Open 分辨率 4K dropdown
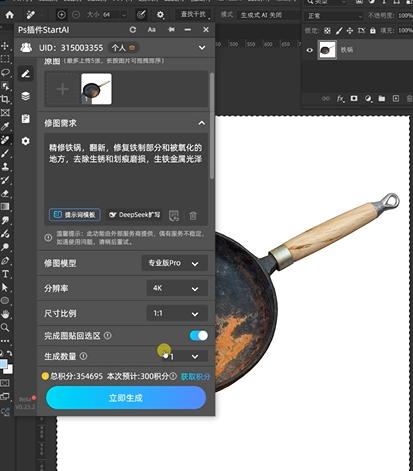The width and height of the screenshot is (413, 471). pyautogui.click(x=177, y=288)
